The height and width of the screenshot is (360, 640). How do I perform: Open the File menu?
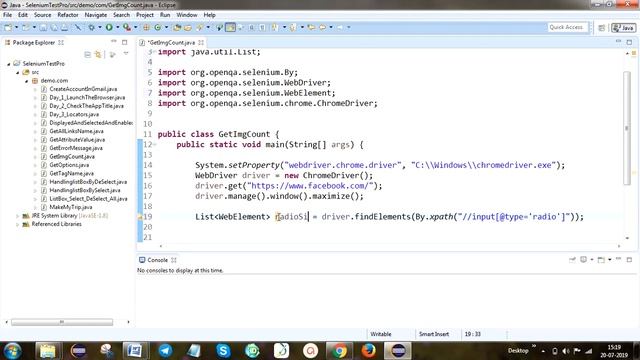(7, 15)
